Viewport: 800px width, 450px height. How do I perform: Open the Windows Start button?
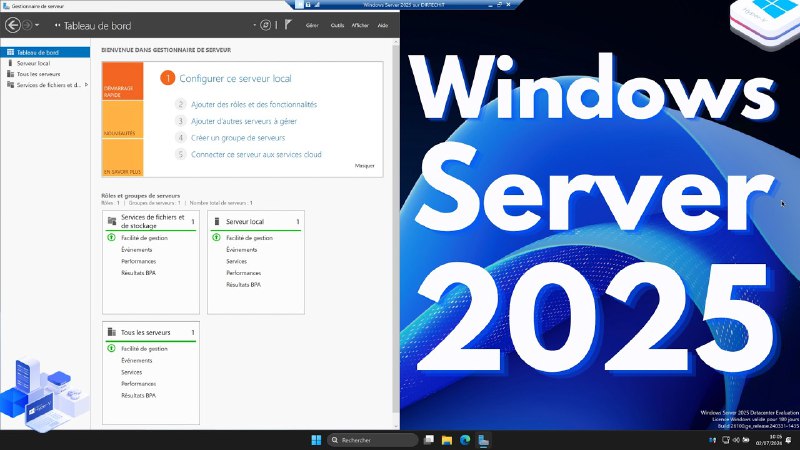click(x=316, y=440)
